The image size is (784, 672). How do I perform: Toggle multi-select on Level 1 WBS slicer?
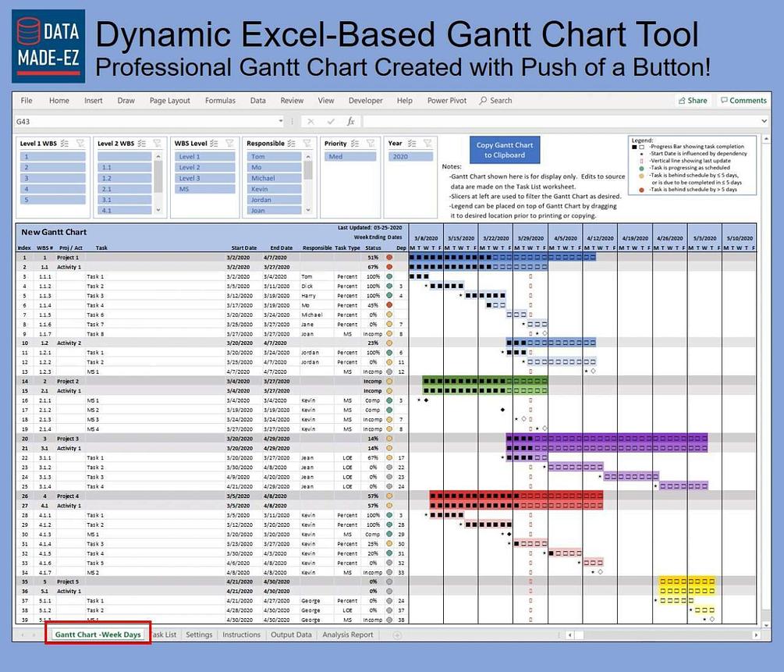(x=65, y=144)
